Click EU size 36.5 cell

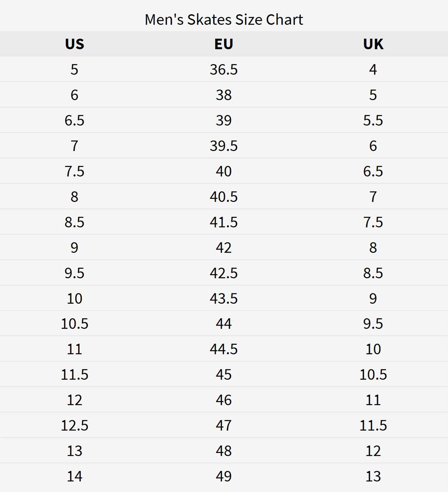click(224, 69)
